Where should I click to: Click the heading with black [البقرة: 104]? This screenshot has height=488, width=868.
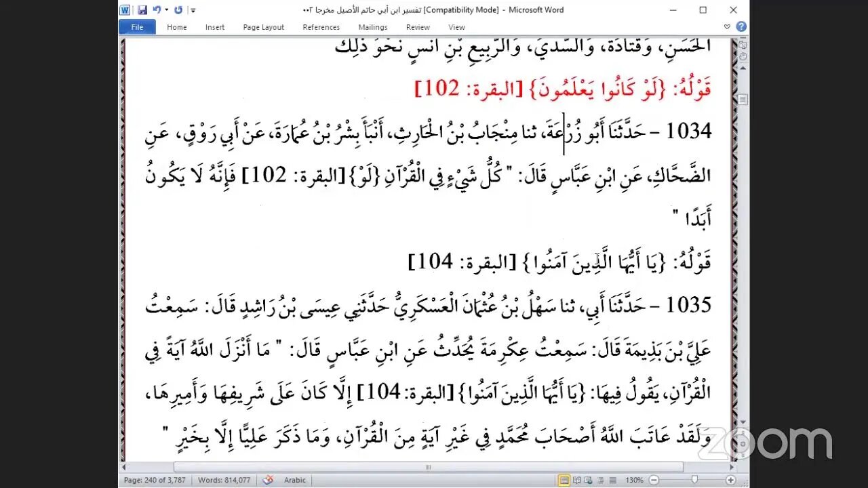coord(560,262)
